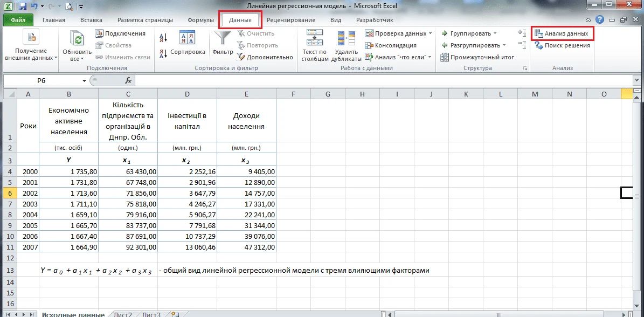This screenshot has width=644, height=317.
Task: Open the Проверка данных dropdown arrow
Action: 431,33
